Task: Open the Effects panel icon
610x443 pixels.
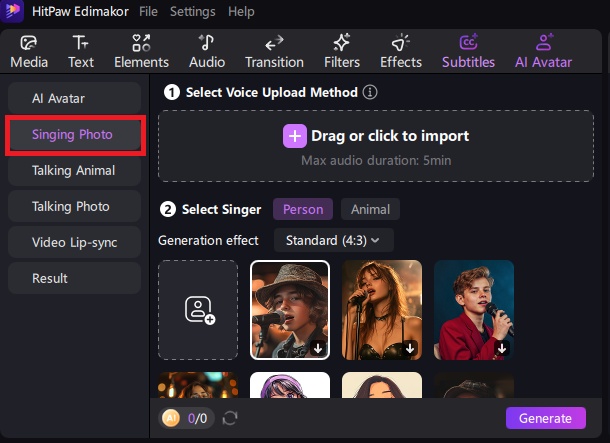Action: pos(401,43)
